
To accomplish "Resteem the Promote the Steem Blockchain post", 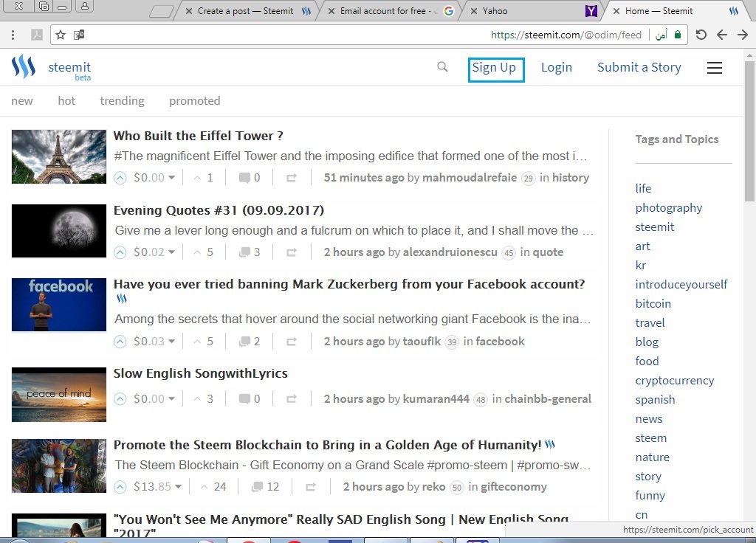I will pos(311,487).
